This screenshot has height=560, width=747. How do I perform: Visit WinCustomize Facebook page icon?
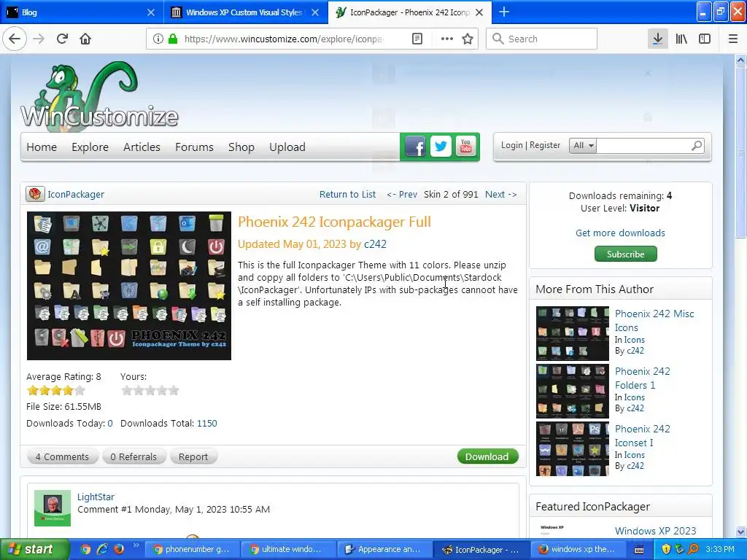coord(415,147)
